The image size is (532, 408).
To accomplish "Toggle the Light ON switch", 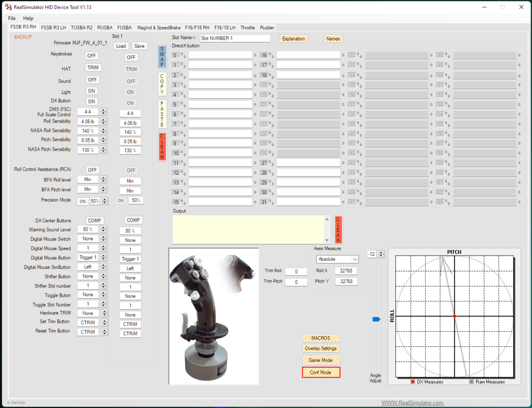I will coord(92,91).
